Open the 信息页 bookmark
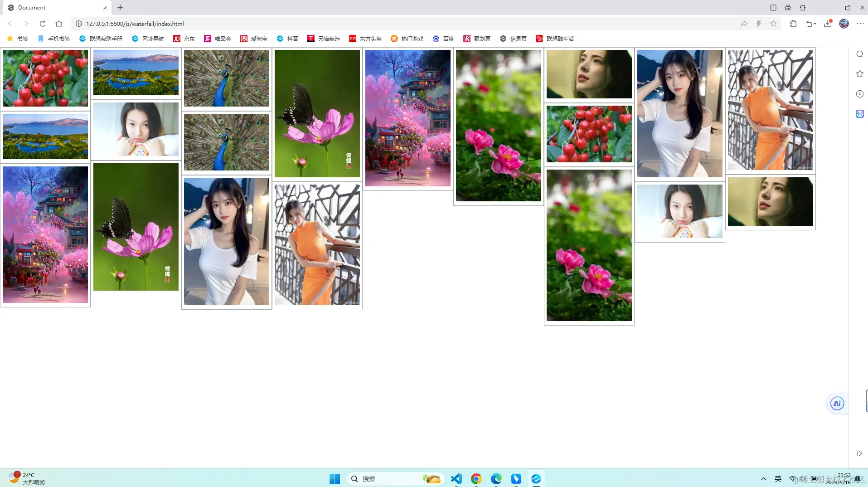 513,39
